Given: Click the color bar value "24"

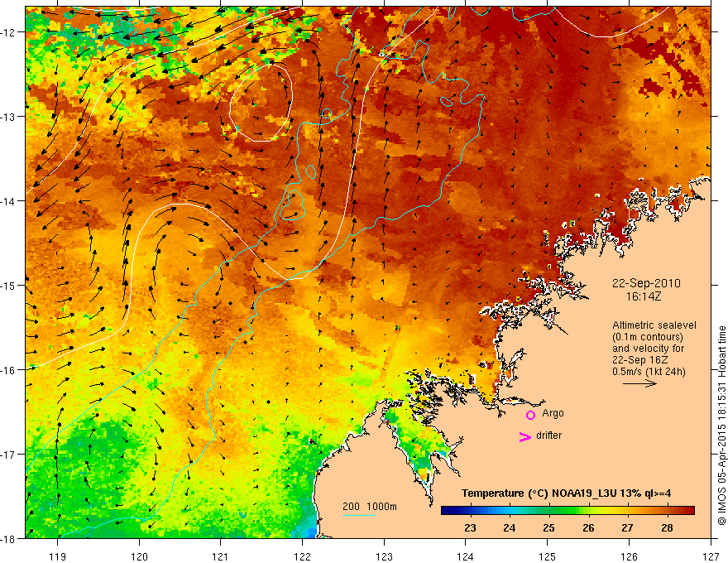Looking at the screenshot, I should pos(510,527).
